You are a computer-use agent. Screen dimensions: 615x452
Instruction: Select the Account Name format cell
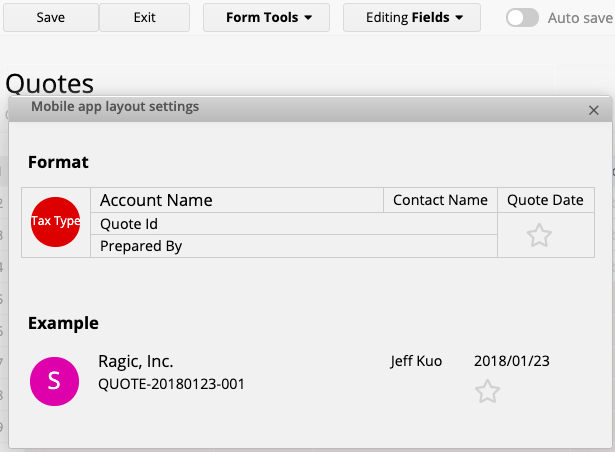(237, 200)
